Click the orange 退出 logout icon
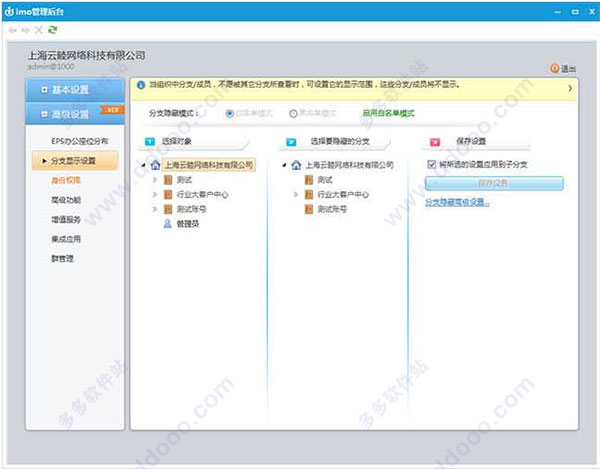Viewport: 600px width, 469px height. [554, 68]
